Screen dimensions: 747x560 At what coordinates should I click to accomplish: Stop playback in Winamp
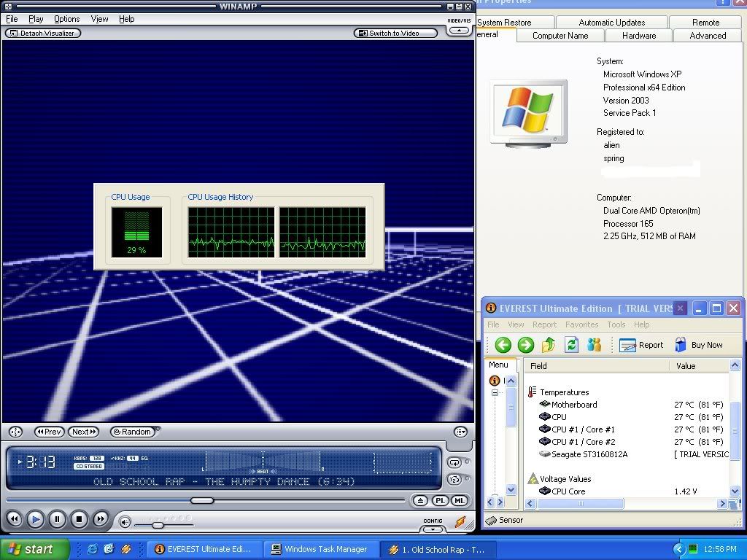[x=79, y=519]
